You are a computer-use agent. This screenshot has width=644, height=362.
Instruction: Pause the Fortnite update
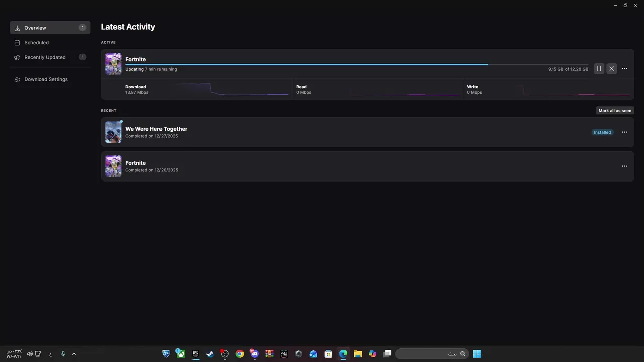click(x=599, y=69)
